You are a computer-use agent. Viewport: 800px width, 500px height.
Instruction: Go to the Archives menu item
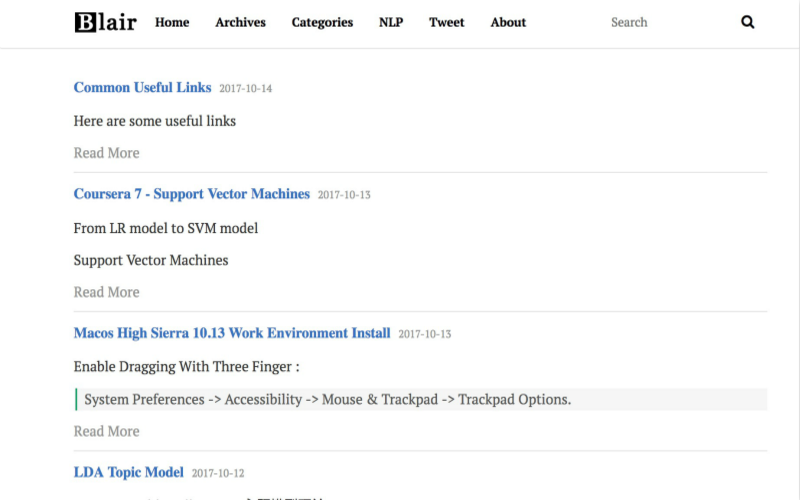coord(240,22)
